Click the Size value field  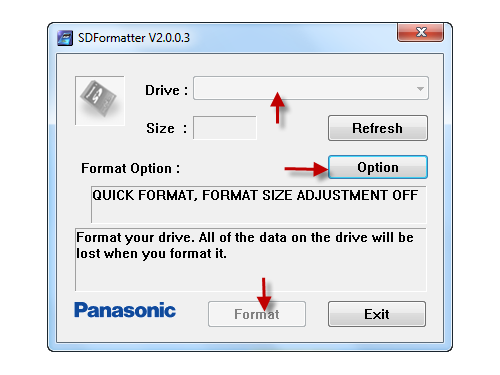(225, 128)
